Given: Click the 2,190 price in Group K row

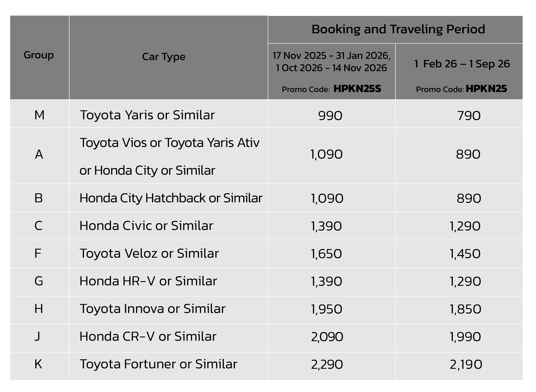Looking at the screenshot, I should coord(466,364).
